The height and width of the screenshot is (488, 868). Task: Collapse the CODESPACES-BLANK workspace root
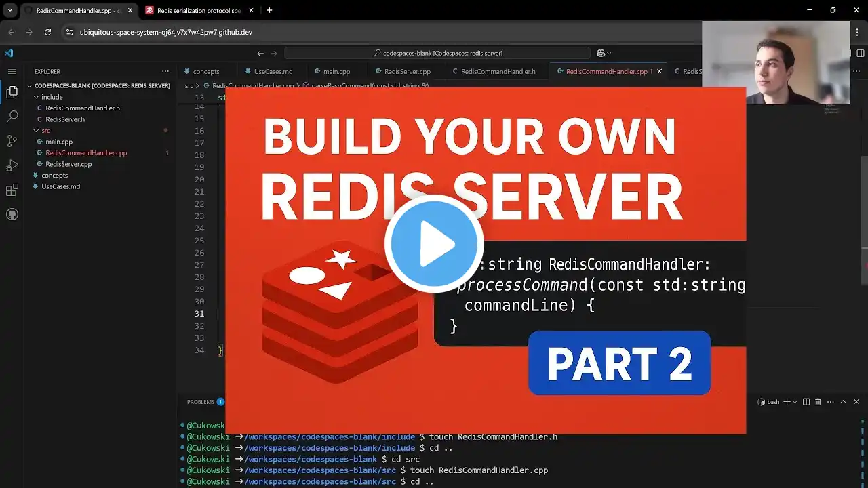pos(30,86)
